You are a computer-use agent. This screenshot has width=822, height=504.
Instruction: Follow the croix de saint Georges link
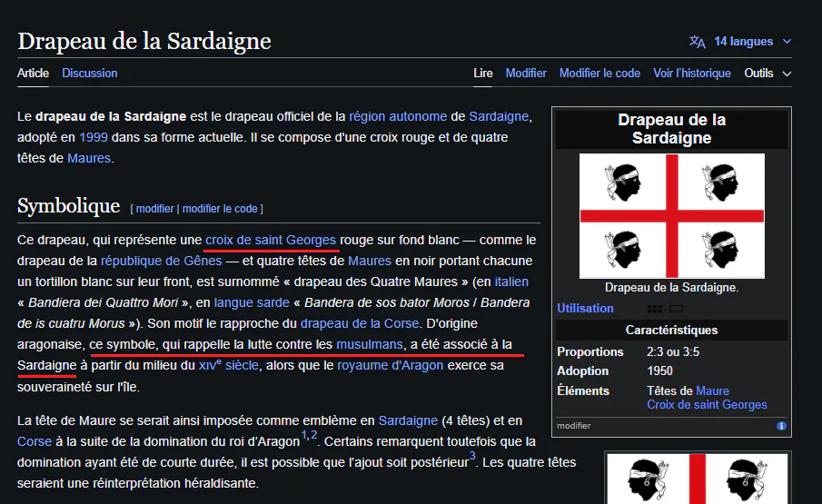(271, 240)
